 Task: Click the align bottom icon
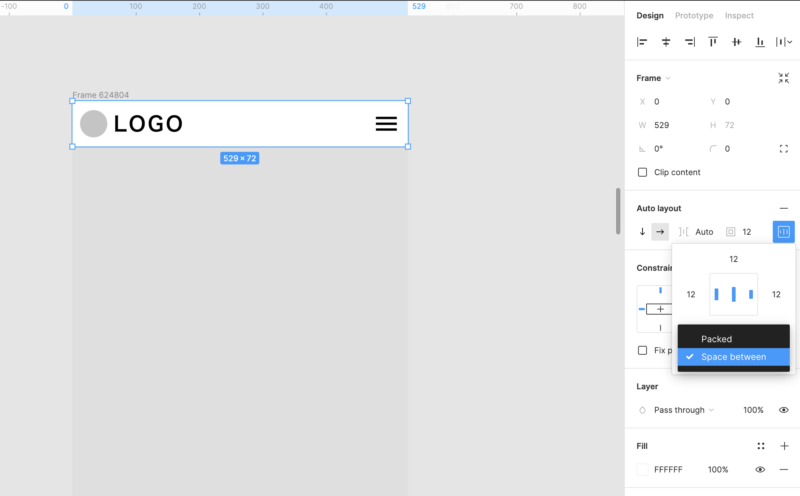[760, 42]
